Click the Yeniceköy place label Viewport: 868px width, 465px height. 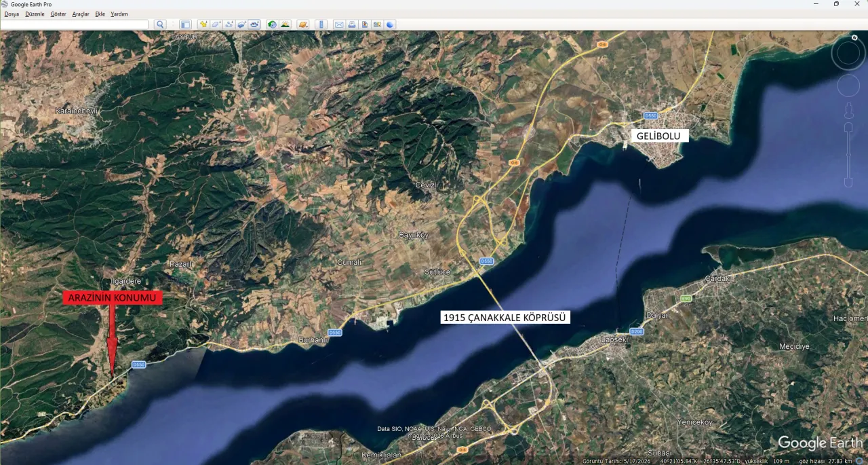[x=695, y=422]
